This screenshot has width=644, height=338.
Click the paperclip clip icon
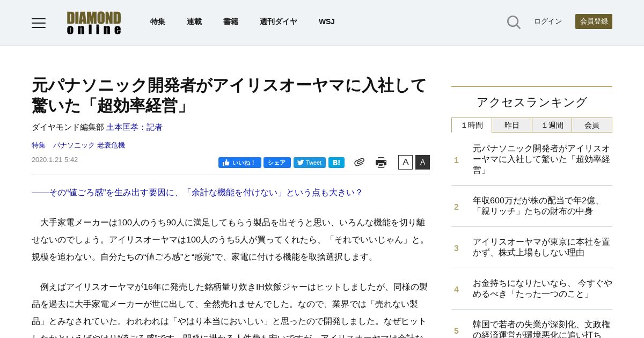359,162
